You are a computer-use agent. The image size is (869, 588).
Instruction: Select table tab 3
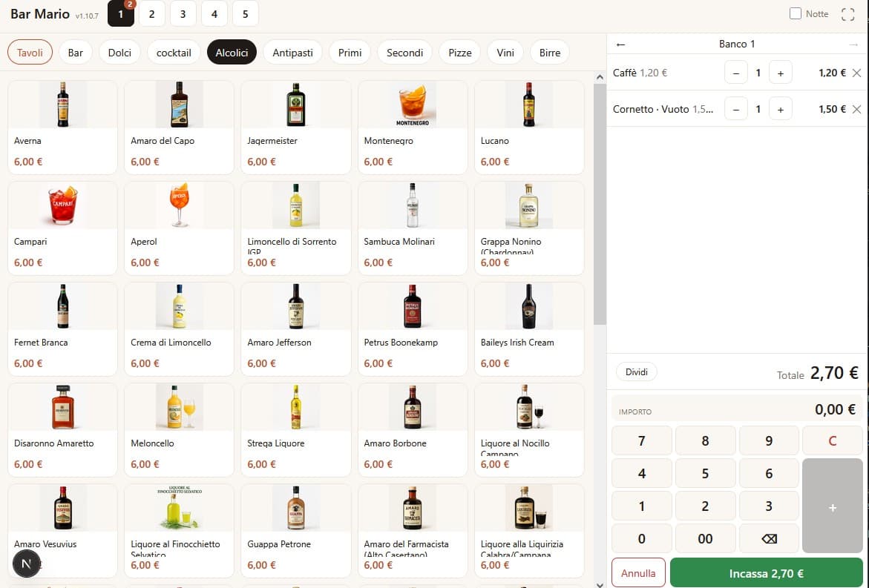[x=183, y=14]
